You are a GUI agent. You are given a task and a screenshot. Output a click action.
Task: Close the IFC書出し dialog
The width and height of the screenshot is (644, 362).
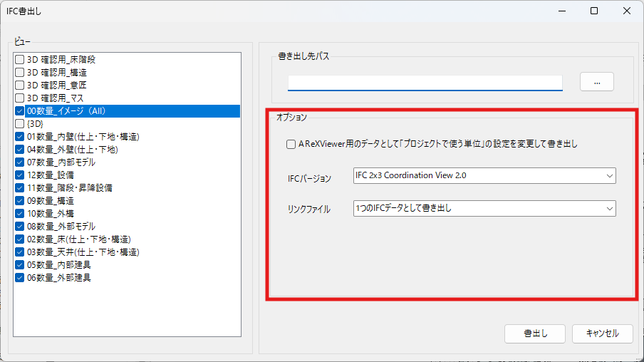pyautogui.click(x=627, y=11)
